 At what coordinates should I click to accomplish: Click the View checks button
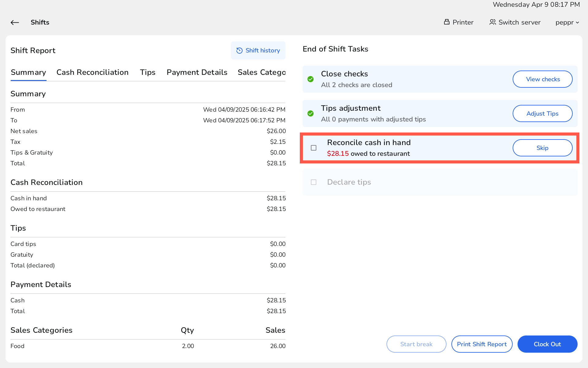point(542,79)
